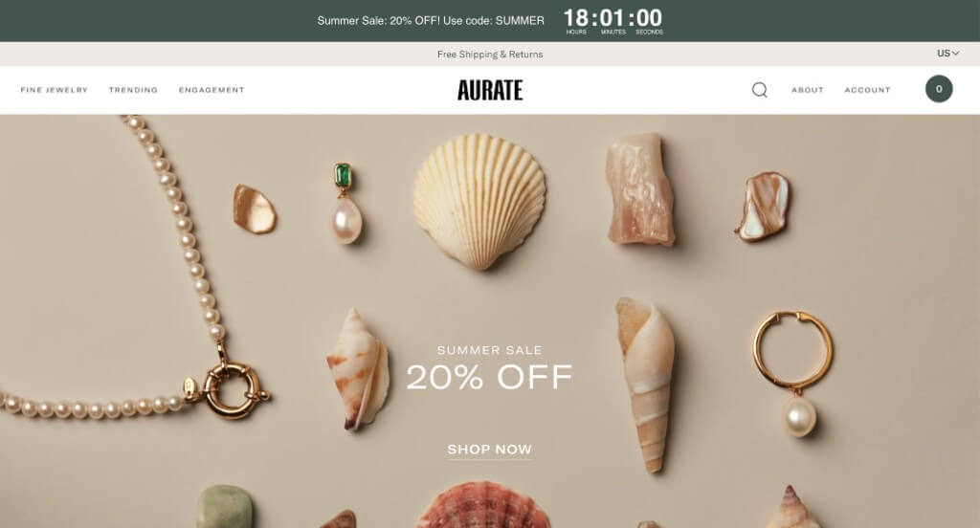Open the Fine Jewelry menu
The height and width of the screenshot is (528, 980).
(55, 90)
